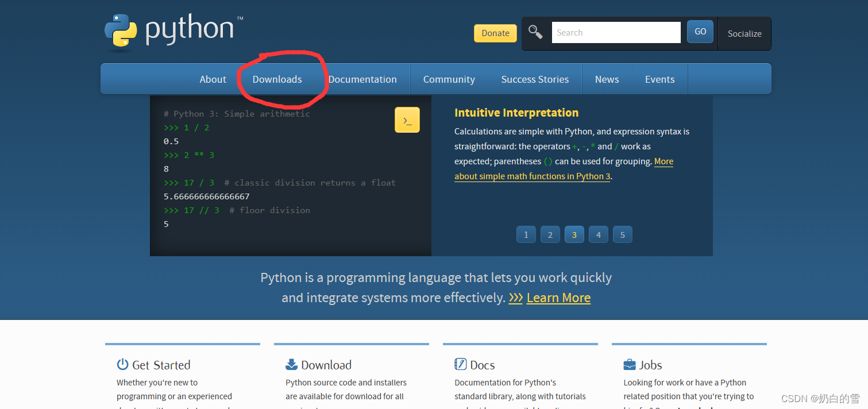Viewport: 868px width, 409px height.
Task: Click the 'Intuitive Interpretation' heading
Action: pos(516,113)
